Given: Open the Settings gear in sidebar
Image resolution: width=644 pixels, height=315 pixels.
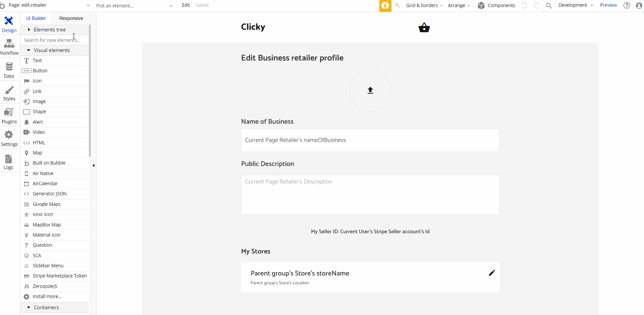Looking at the screenshot, I should pos(9,139).
